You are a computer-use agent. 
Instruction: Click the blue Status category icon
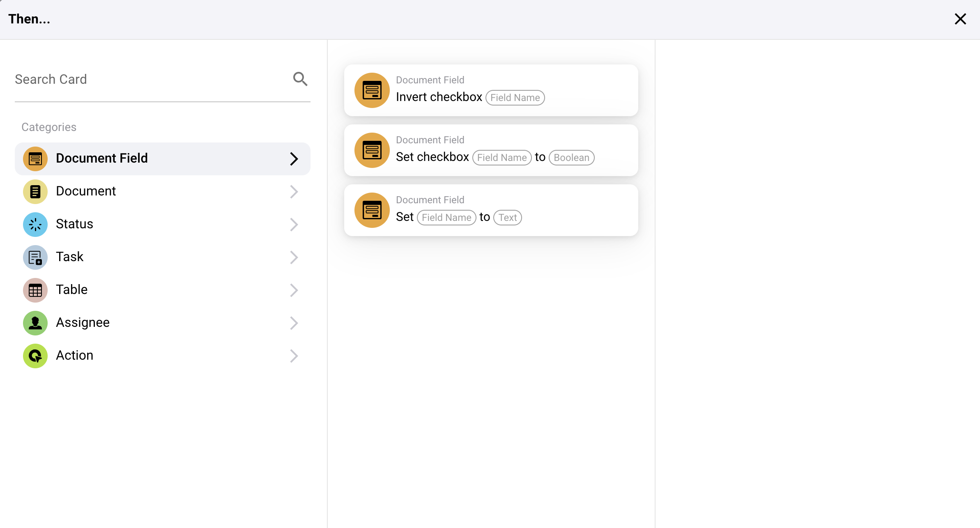tap(35, 225)
